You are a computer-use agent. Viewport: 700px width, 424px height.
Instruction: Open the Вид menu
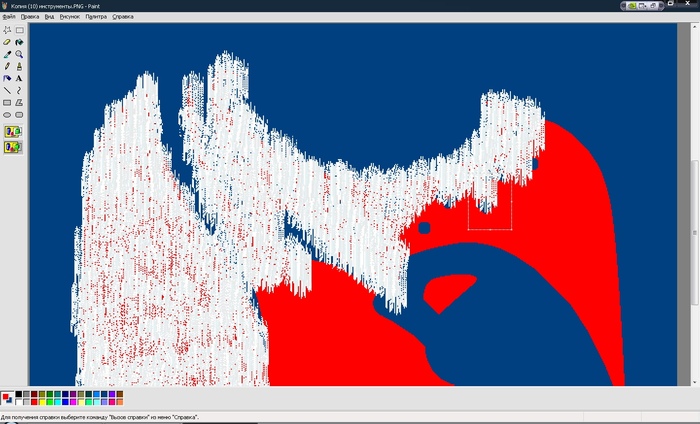49,17
